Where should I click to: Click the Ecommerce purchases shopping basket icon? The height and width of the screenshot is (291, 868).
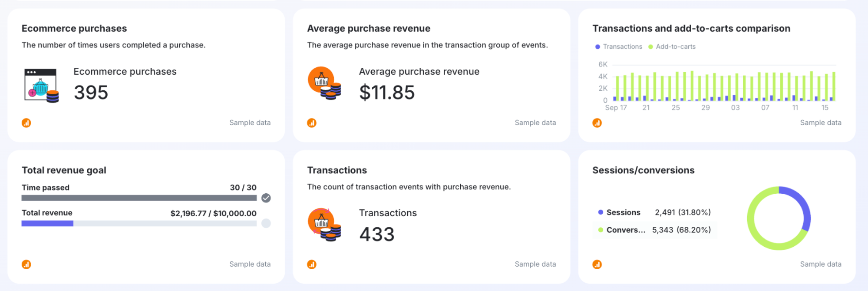coord(41,86)
